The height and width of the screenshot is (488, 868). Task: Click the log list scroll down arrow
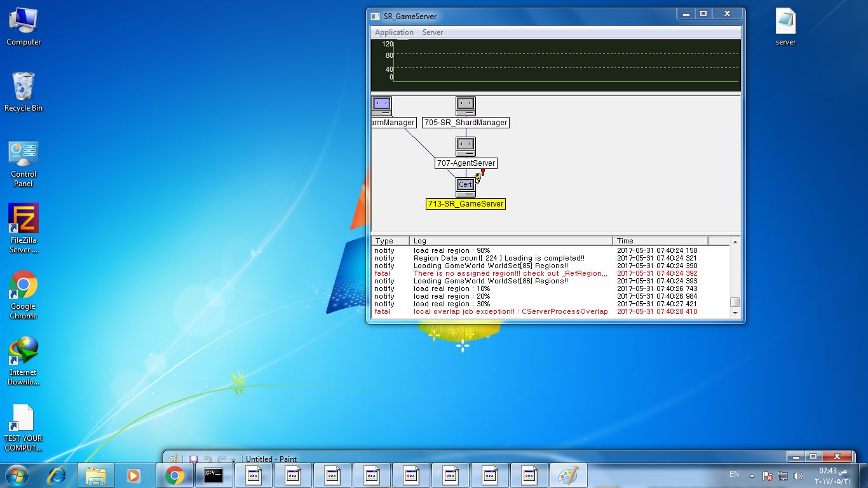pos(735,313)
